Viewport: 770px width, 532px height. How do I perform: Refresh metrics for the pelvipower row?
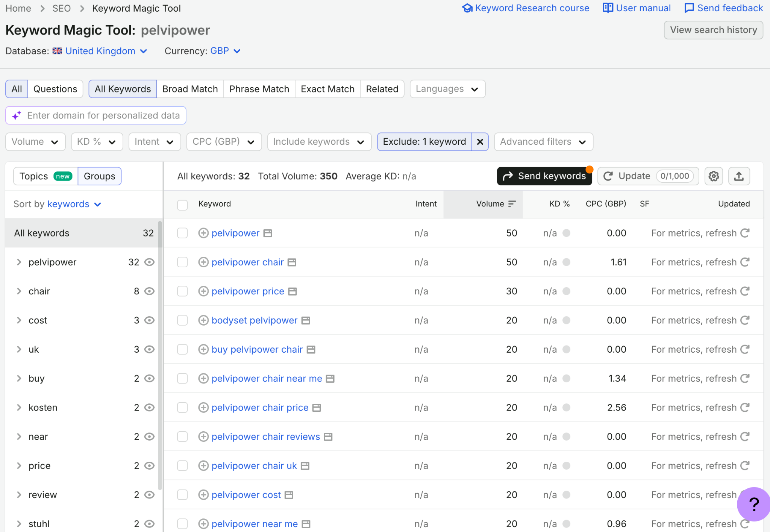click(745, 233)
